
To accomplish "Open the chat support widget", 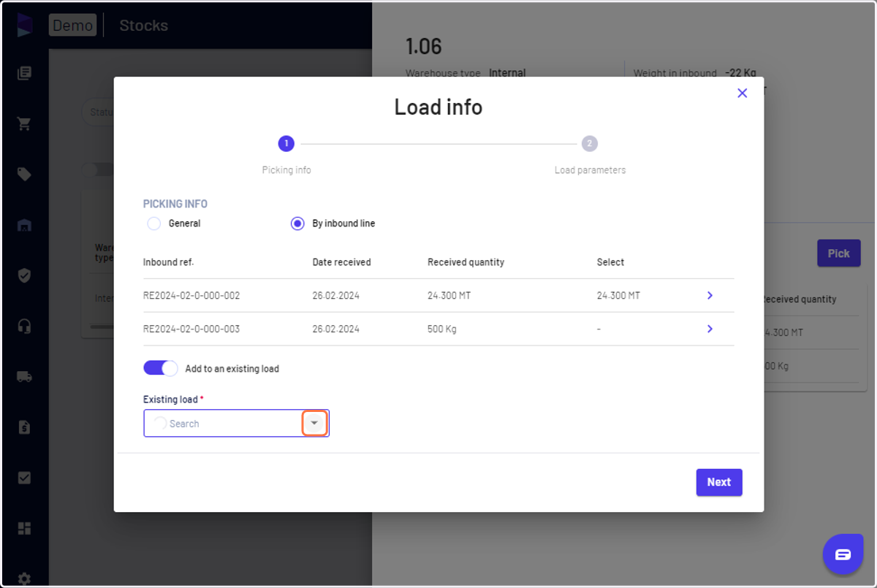I will coord(843,554).
